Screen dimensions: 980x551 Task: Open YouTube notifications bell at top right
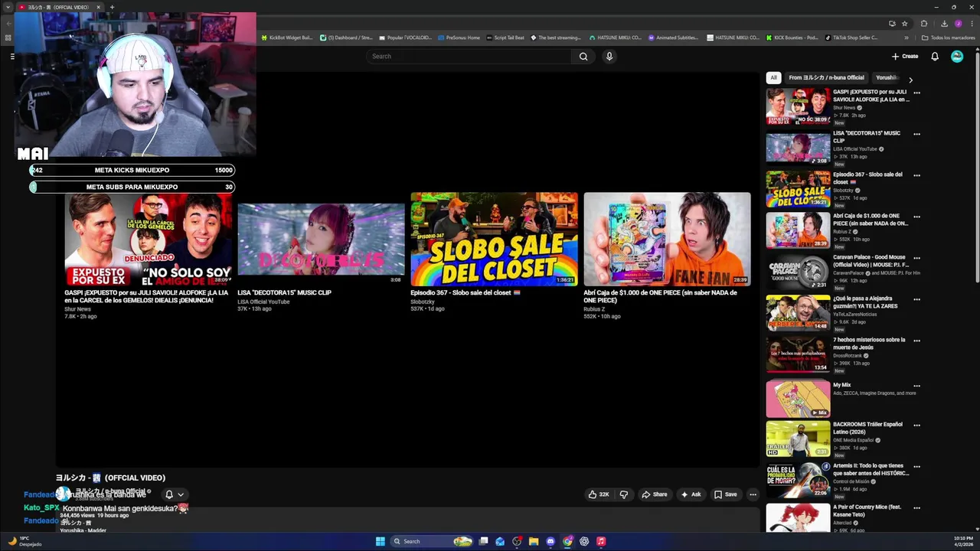click(x=935, y=56)
